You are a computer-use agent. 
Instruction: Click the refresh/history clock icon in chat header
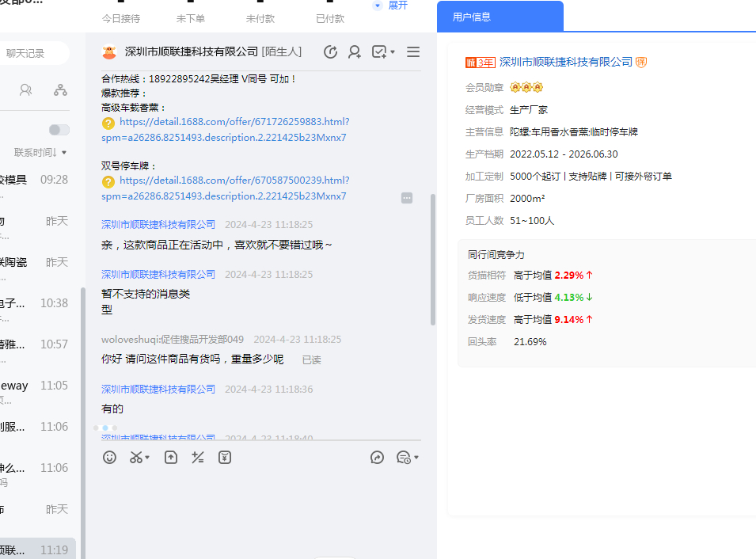click(331, 52)
